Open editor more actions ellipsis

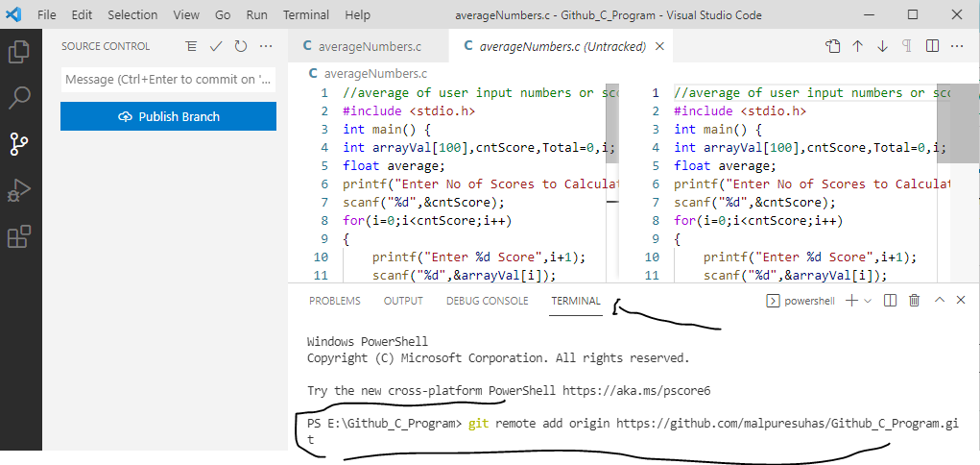(x=957, y=46)
